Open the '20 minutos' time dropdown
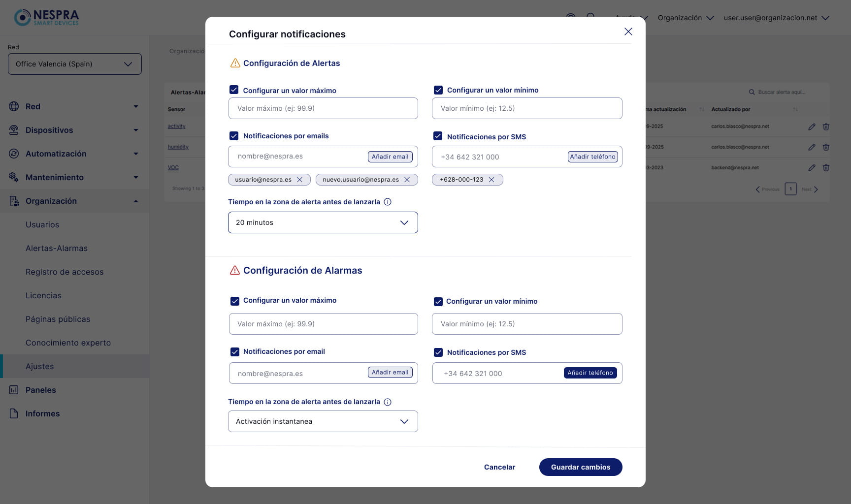851x504 pixels. [x=323, y=222]
